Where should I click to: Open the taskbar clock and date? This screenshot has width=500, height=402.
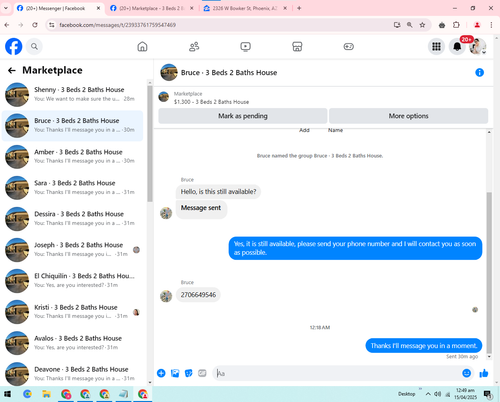pyautogui.click(x=465, y=394)
